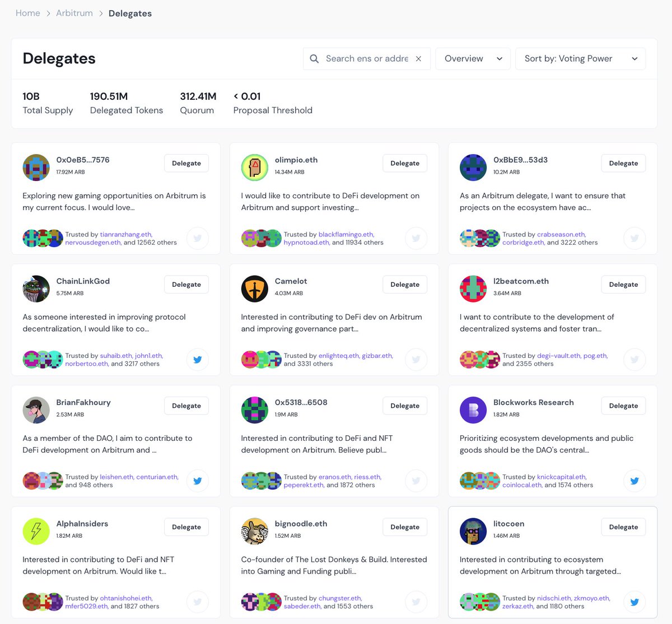Focus the Search ens or address field
Screen dimensions: 672x624
click(x=367, y=59)
